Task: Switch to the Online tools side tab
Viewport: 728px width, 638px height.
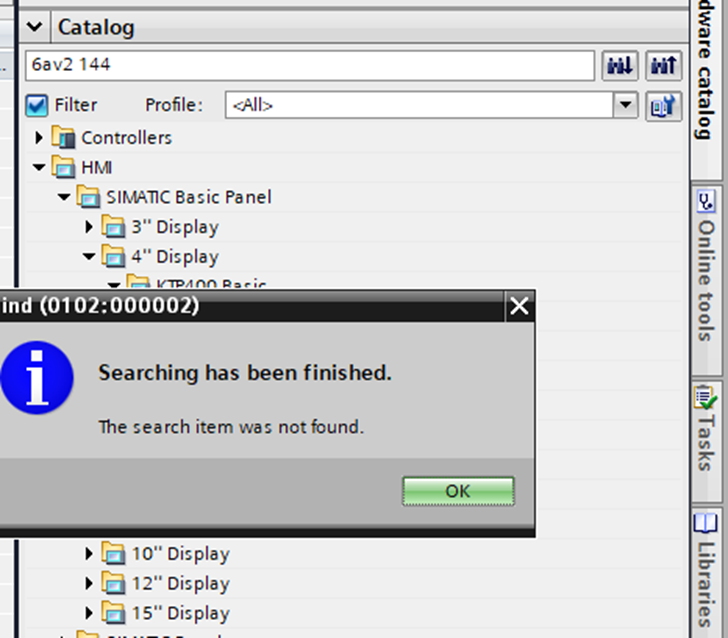Action: click(x=707, y=280)
